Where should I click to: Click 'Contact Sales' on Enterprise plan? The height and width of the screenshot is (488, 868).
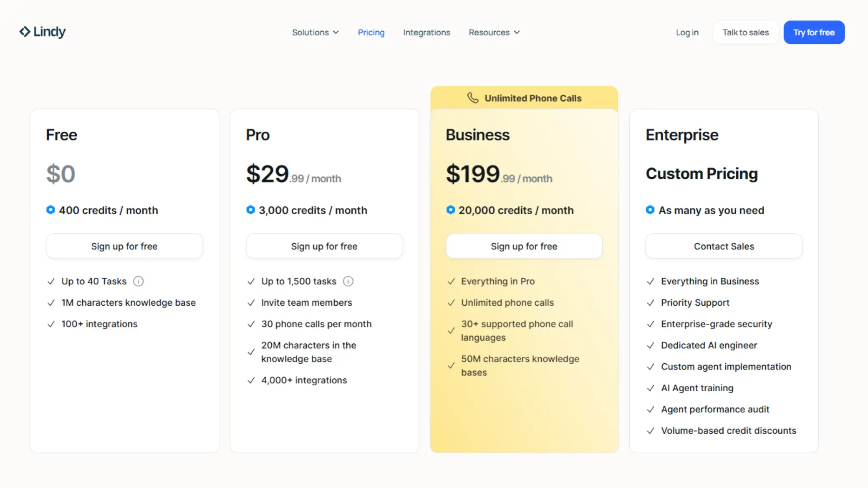(x=724, y=246)
